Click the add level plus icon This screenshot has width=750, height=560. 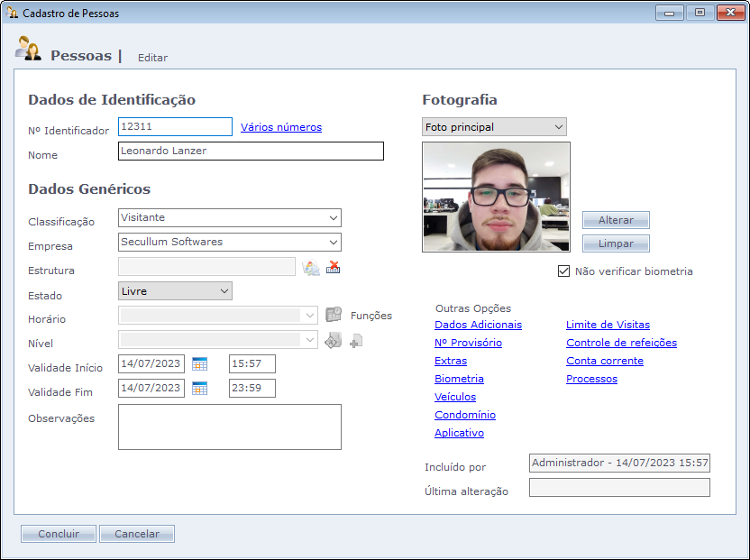[x=356, y=341]
